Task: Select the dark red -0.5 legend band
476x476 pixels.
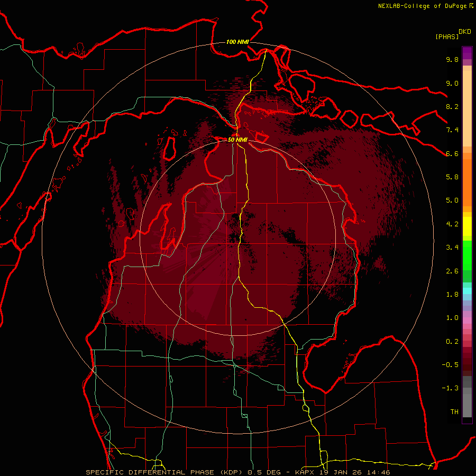Action: pyautogui.click(x=467, y=364)
